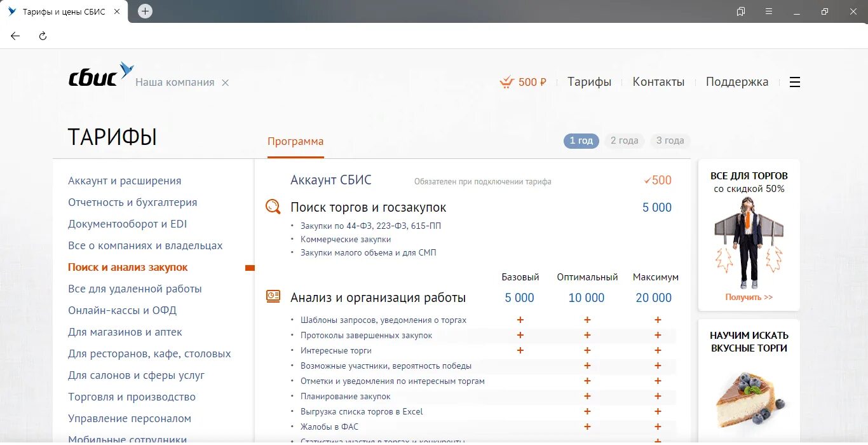Toggle the Аккаунт СБИС checkmark price 500
The image size is (868, 445).
[658, 181]
